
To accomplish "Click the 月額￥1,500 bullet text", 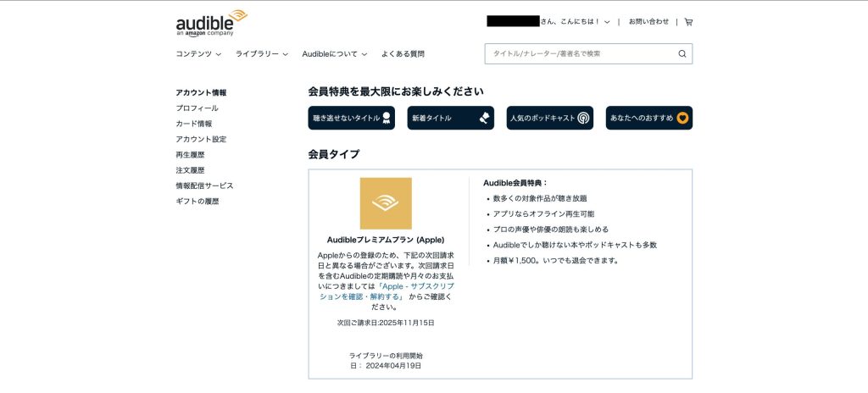I will (x=556, y=260).
